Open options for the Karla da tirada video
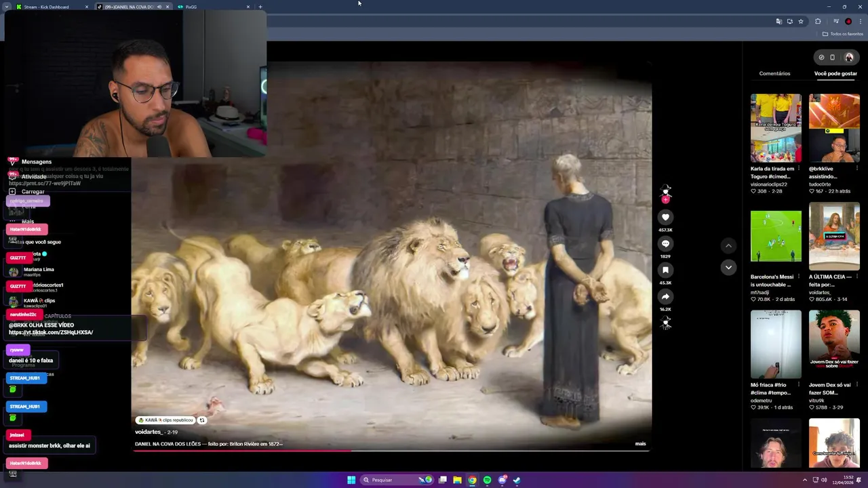 798,169
